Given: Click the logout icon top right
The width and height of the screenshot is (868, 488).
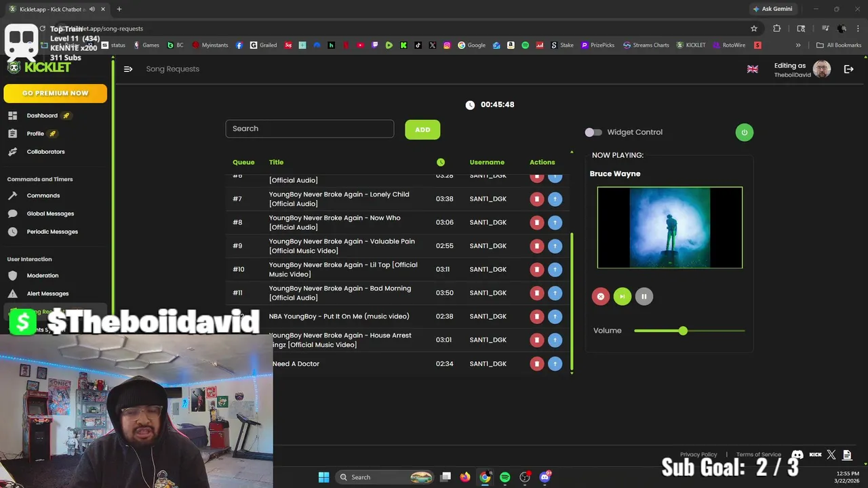Looking at the screenshot, I should point(848,69).
